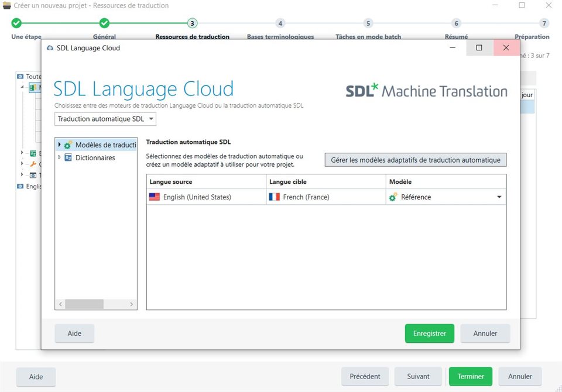Select the Dictionnaires tree item
562x392 pixels.
[95, 157]
